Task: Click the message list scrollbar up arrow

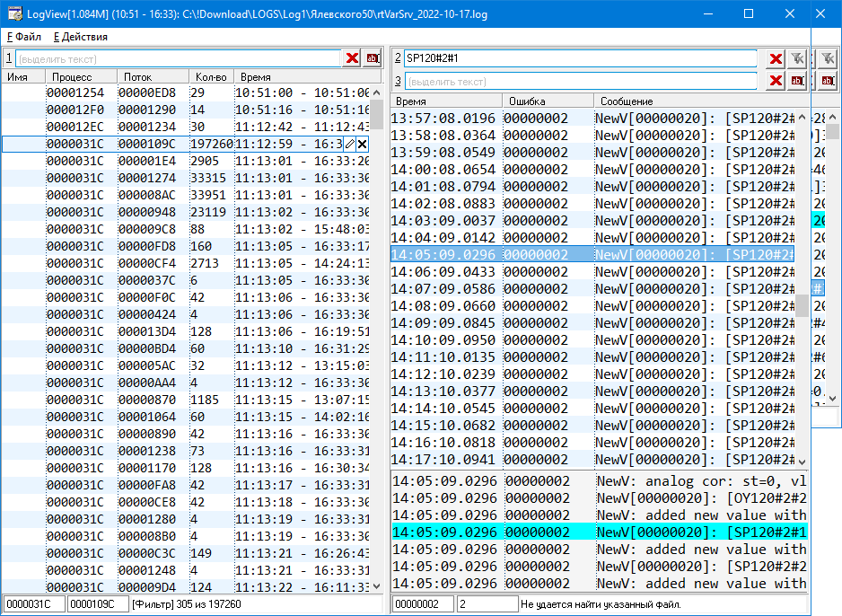Action: 802,117
